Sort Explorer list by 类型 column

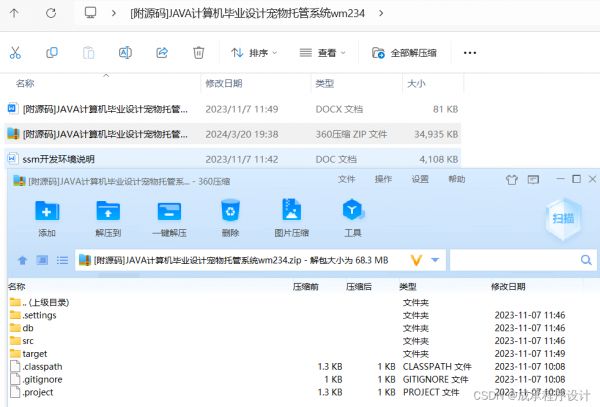324,83
